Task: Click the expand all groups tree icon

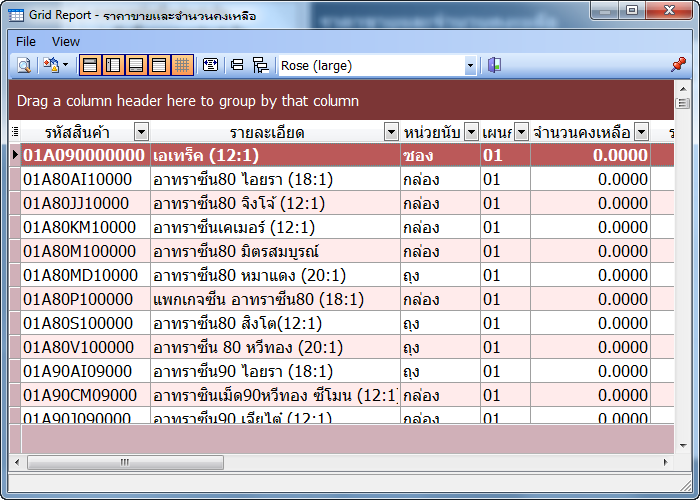Action: coord(260,65)
